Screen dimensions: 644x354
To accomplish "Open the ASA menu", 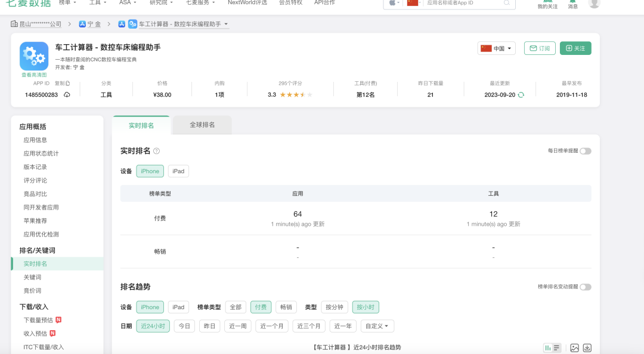I will click(128, 2).
